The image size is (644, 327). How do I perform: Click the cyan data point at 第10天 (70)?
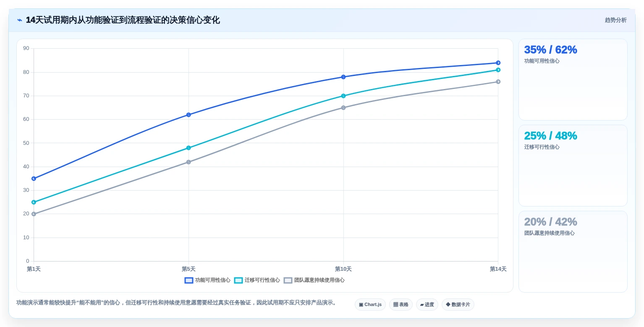point(343,96)
